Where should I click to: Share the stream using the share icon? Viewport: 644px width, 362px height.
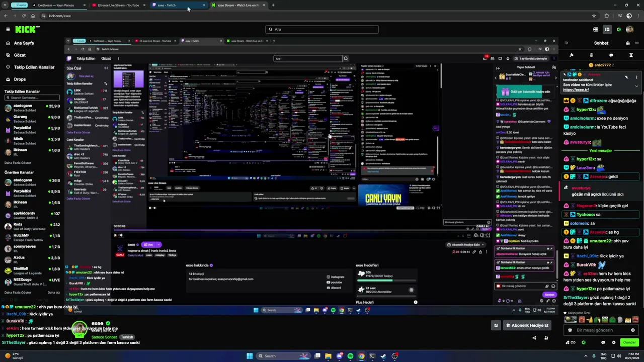point(534,338)
